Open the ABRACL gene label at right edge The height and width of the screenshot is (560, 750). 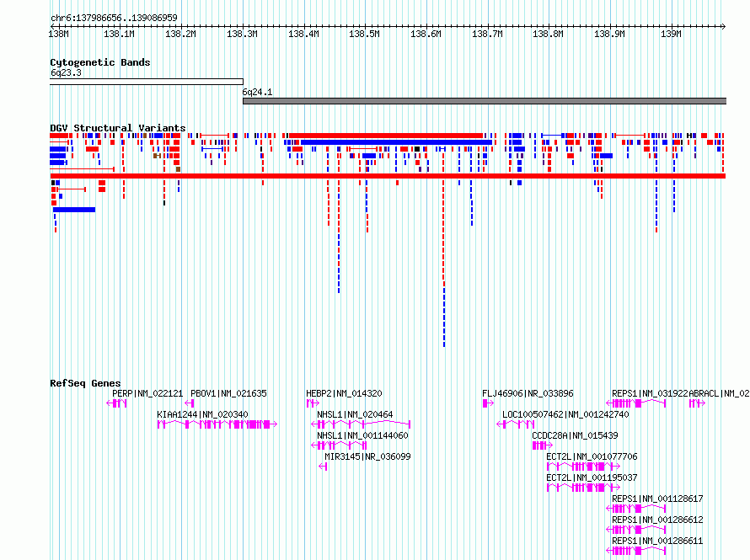(x=719, y=394)
